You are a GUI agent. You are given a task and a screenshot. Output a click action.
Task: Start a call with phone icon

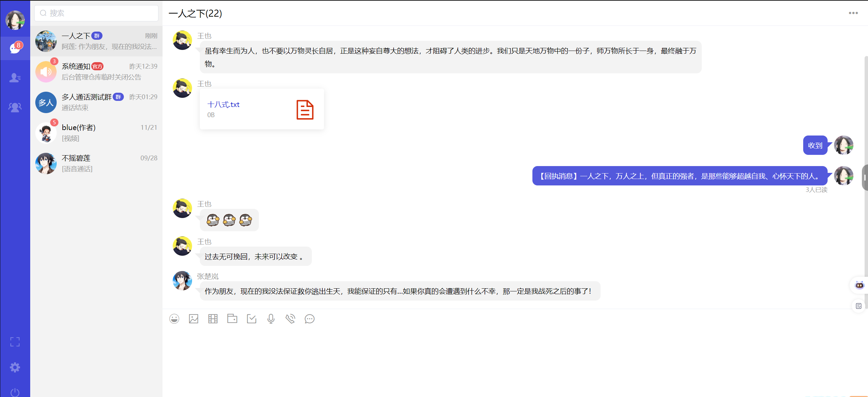click(290, 319)
